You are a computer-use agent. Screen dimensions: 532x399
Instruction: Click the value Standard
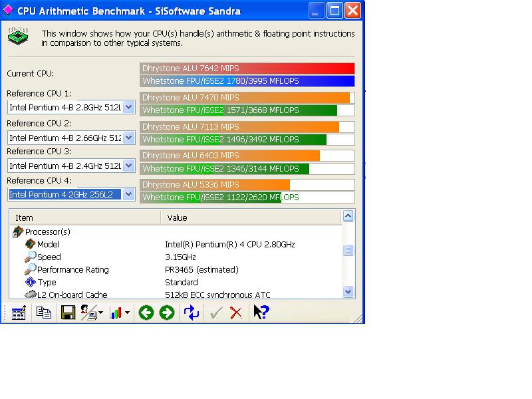click(x=182, y=282)
